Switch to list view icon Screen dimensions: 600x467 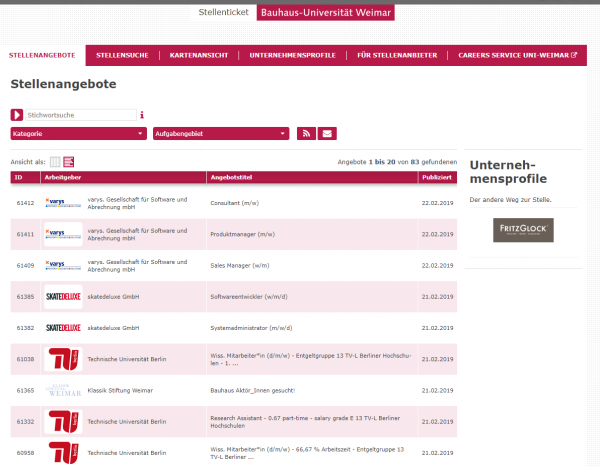tap(69, 162)
